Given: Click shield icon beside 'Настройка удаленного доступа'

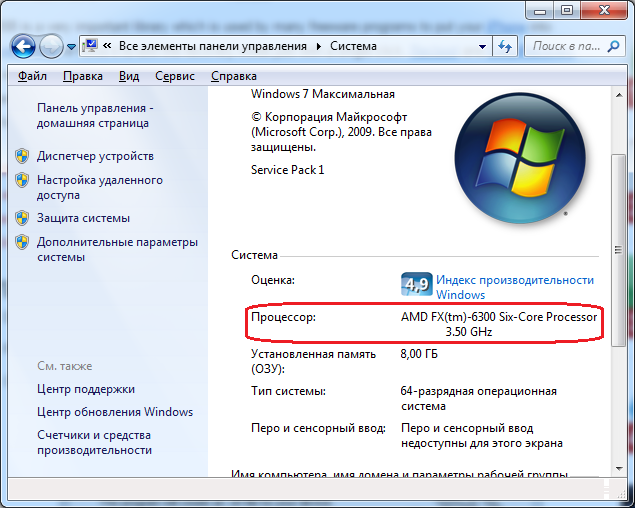Looking at the screenshot, I should pos(22,180).
